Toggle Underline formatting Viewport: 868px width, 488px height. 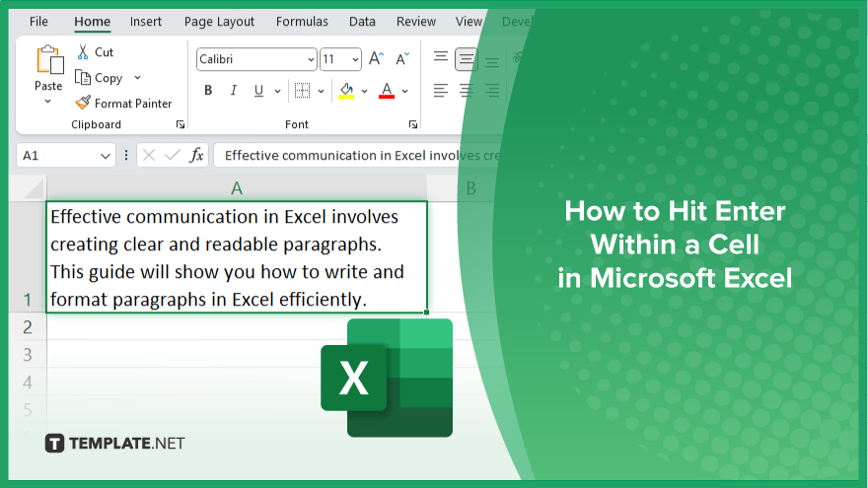258,90
